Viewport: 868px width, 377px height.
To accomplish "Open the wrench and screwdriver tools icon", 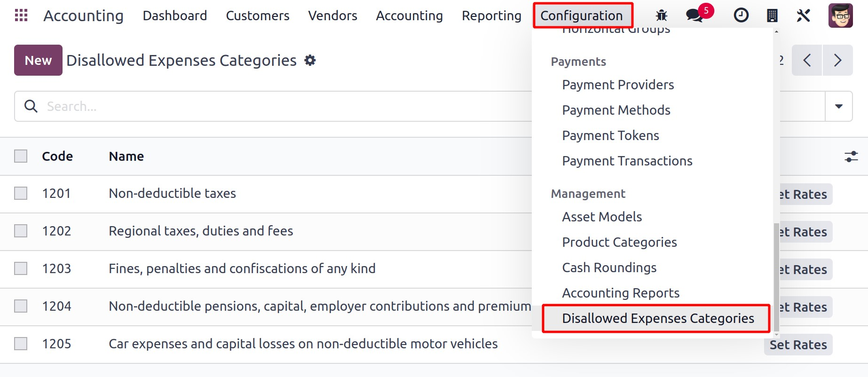I will [803, 16].
